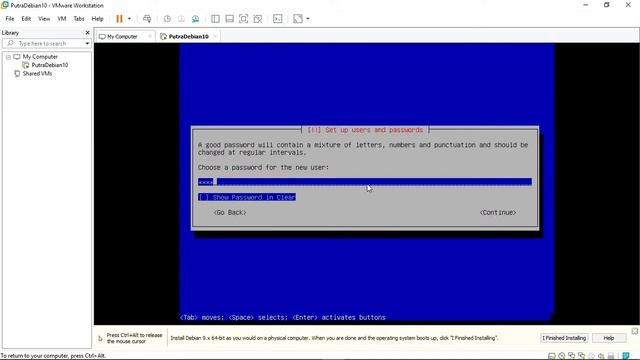Enter full screen mode
The height and width of the screenshot is (360, 640).
click(243, 19)
